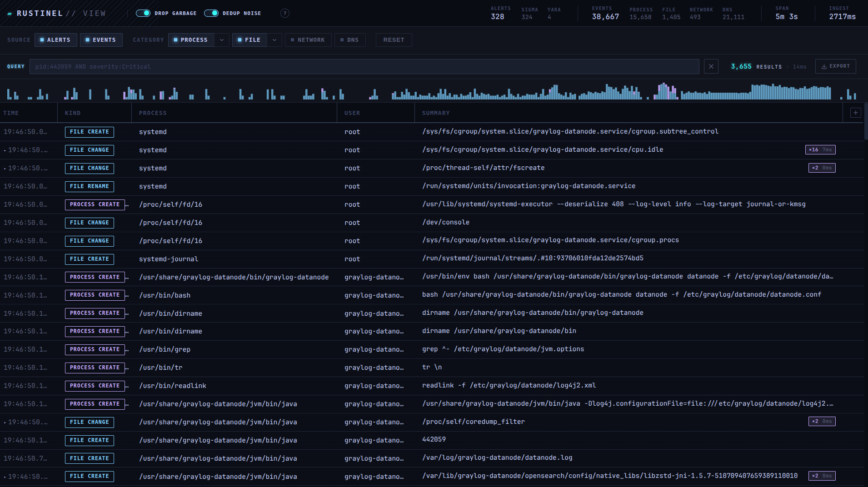
Task: Toggle the Dedup Noise switch
Action: point(211,13)
